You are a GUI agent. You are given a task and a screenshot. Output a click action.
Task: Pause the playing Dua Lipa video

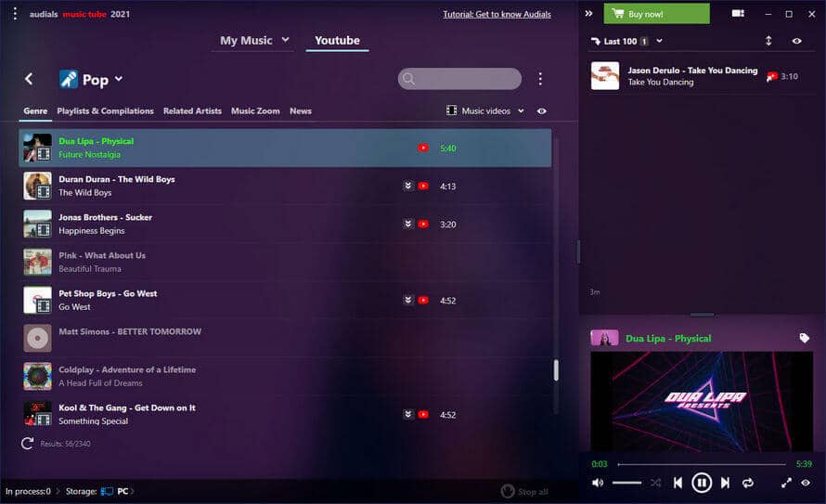point(702,483)
